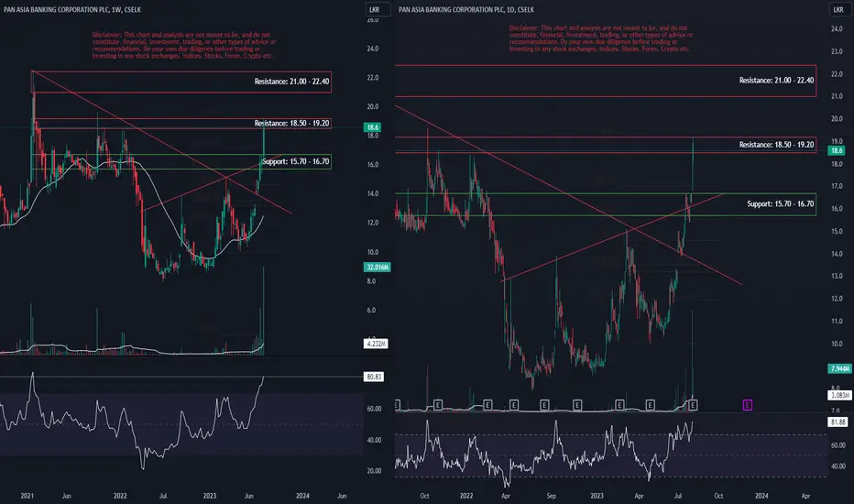The height and width of the screenshot is (504, 854).
Task: Click the 23.0 level on daily price axis
Action: click(x=838, y=51)
